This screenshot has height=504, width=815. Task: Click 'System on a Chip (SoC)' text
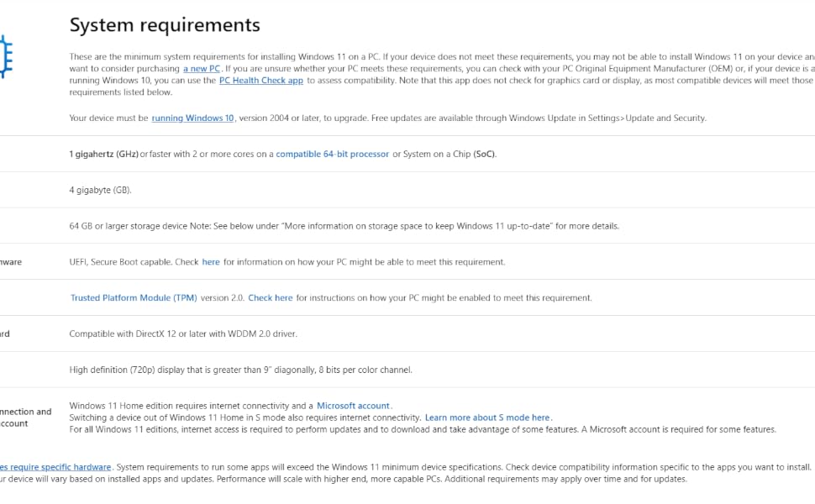point(450,154)
